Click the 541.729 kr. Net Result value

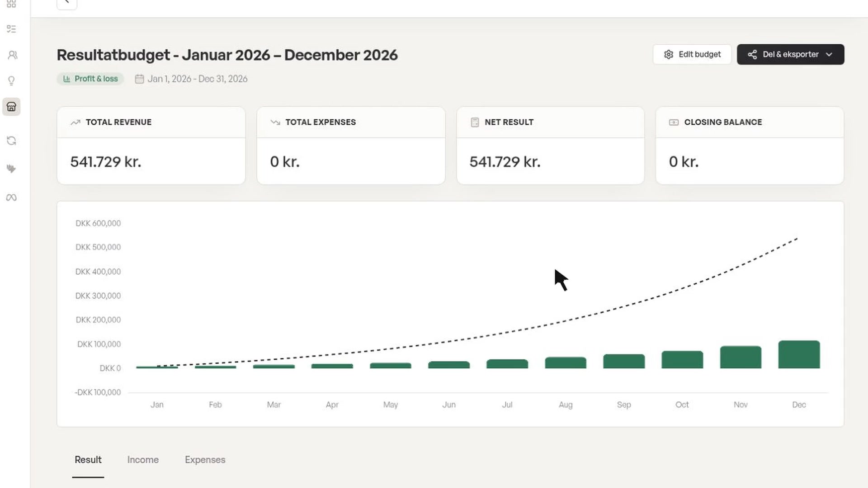(505, 162)
